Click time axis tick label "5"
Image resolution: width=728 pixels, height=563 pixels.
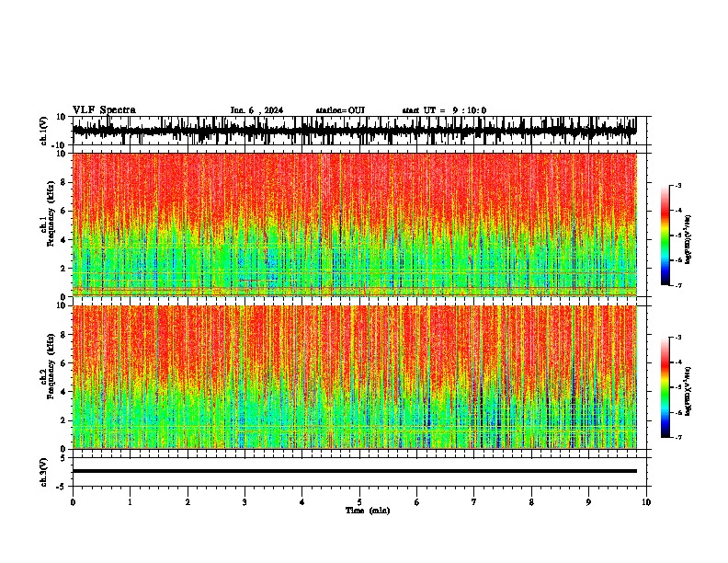pyautogui.click(x=359, y=502)
